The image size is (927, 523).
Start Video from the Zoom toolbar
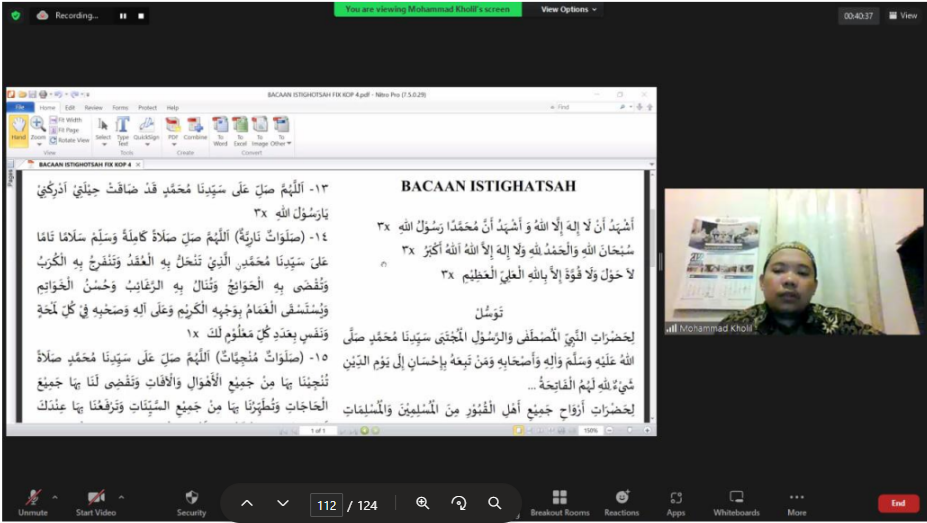click(x=97, y=501)
